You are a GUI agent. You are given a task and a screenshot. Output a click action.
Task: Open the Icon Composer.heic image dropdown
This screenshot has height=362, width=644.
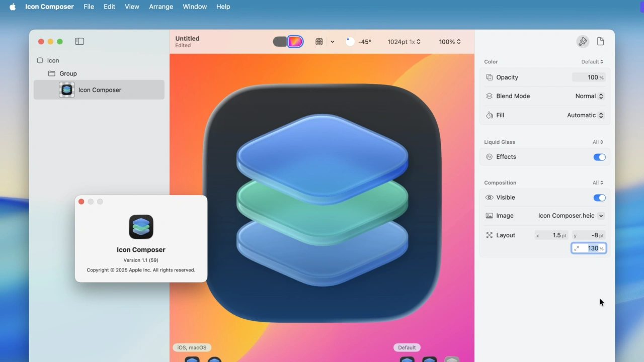click(601, 216)
